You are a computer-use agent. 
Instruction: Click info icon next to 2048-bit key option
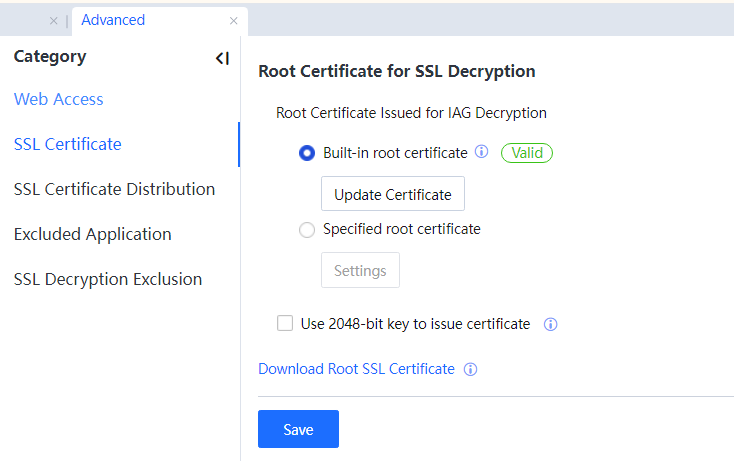[x=550, y=324]
